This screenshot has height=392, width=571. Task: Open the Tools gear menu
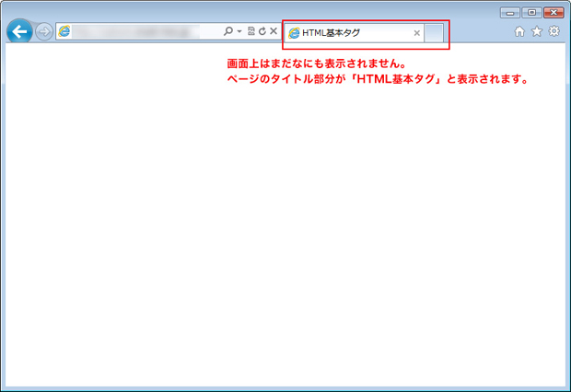tap(554, 32)
